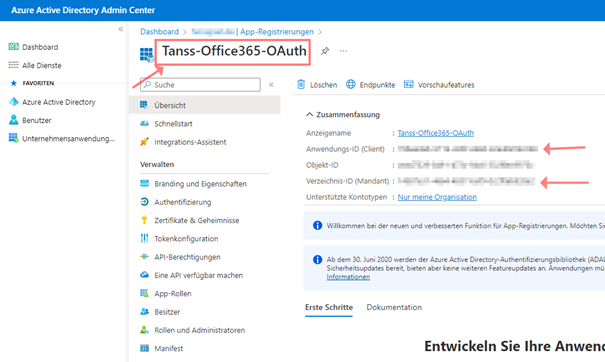This screenshot has width=605, height=362.
Task: Select Branding und Eigenschaften label
Action: pos(200,184)
